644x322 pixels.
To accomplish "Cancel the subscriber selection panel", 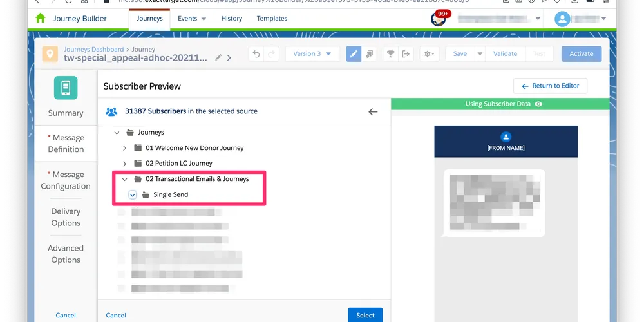I will pyautogui.click(x=116, y=316).
